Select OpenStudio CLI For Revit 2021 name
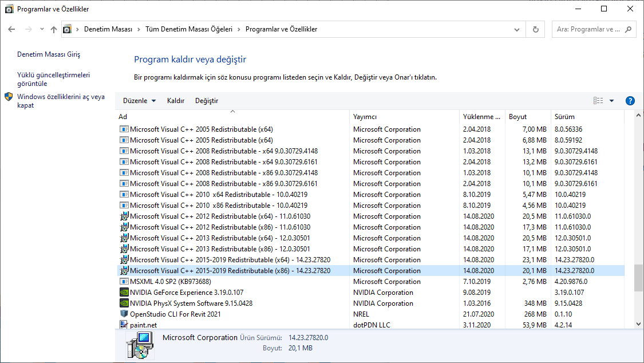 (x=175, y=314)
